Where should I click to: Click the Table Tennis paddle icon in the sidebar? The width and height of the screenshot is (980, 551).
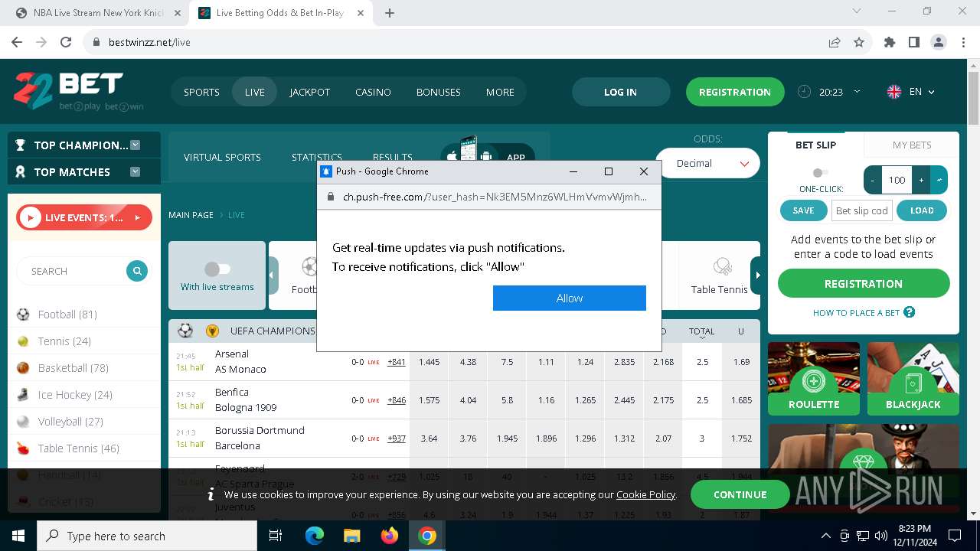coord(23,448)
